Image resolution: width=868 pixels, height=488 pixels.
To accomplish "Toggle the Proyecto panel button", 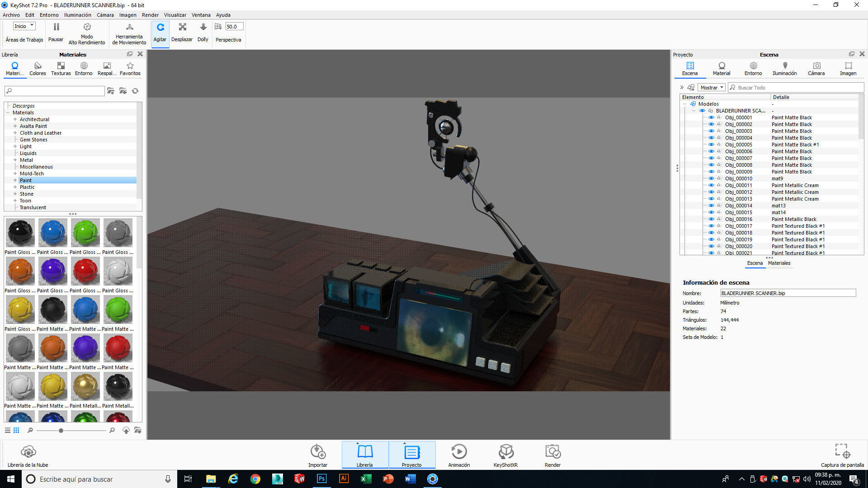I will tap(412, 455).
